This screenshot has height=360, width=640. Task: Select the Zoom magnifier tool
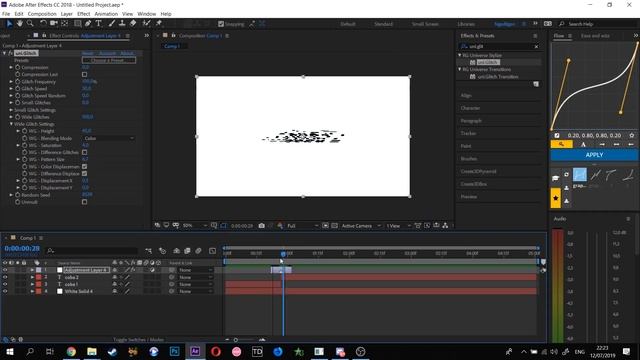30,24
